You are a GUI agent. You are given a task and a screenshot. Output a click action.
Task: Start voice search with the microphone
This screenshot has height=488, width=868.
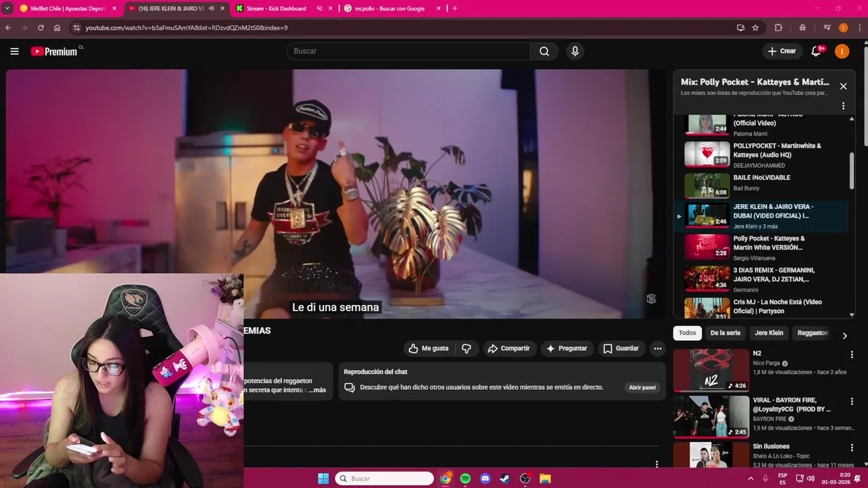pos(575,52)
